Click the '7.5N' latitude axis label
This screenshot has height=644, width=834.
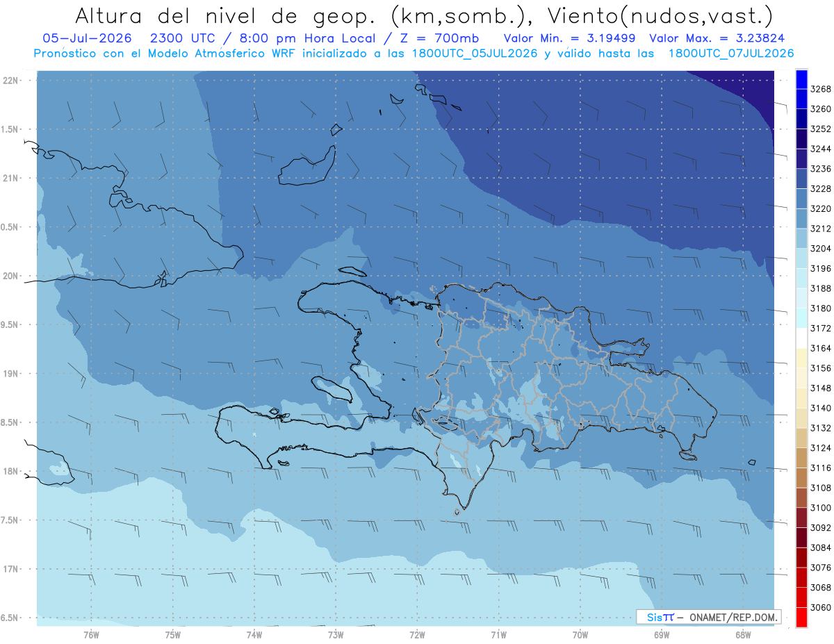(x=9, y=520)
